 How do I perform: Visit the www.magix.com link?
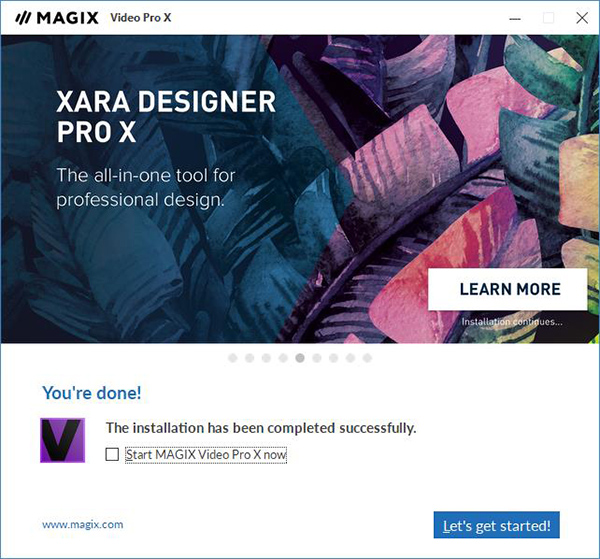click(83, 524)
